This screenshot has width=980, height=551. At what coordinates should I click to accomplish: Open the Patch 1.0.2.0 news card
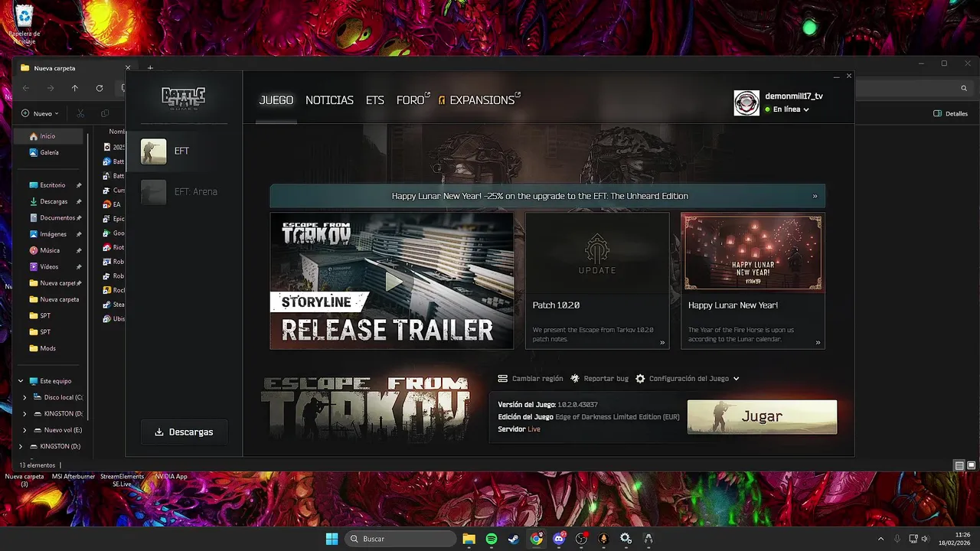click(597, 281)
